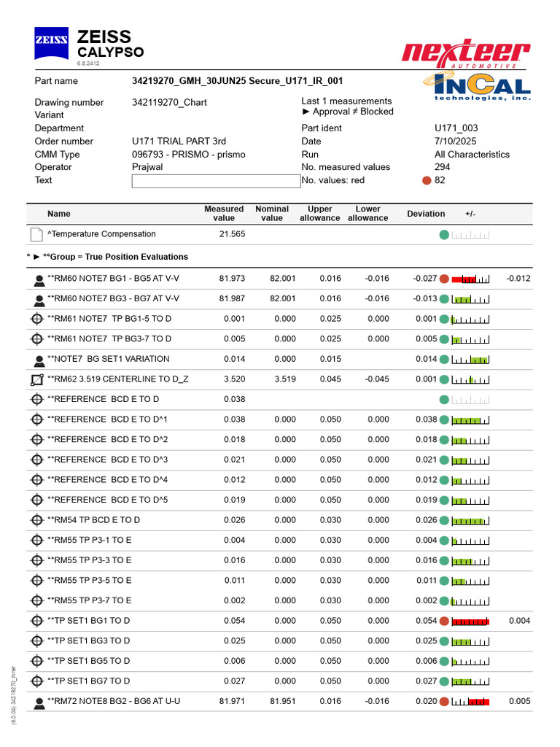Image resolution: width=560 pixels, height=747 pixels.
Task: Collapse the True Position Evaluations group arrow
Action: click(x=36, y=257)
